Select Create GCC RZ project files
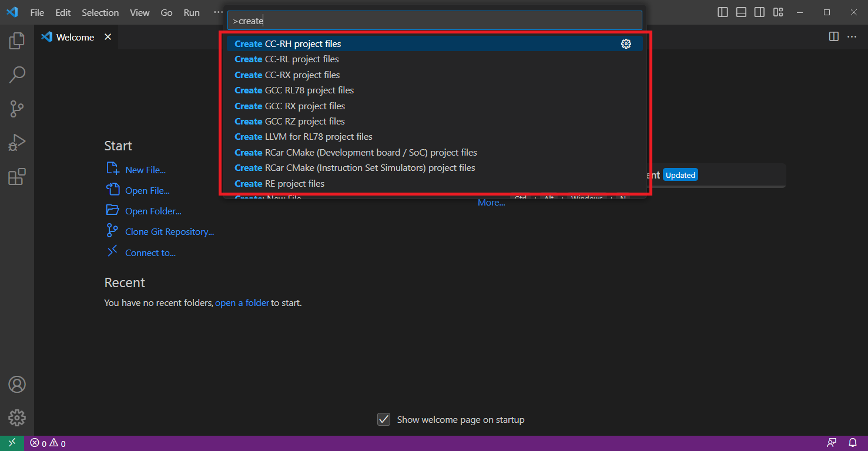This screenshot has height=451, width=868. [x=434, y=122]
